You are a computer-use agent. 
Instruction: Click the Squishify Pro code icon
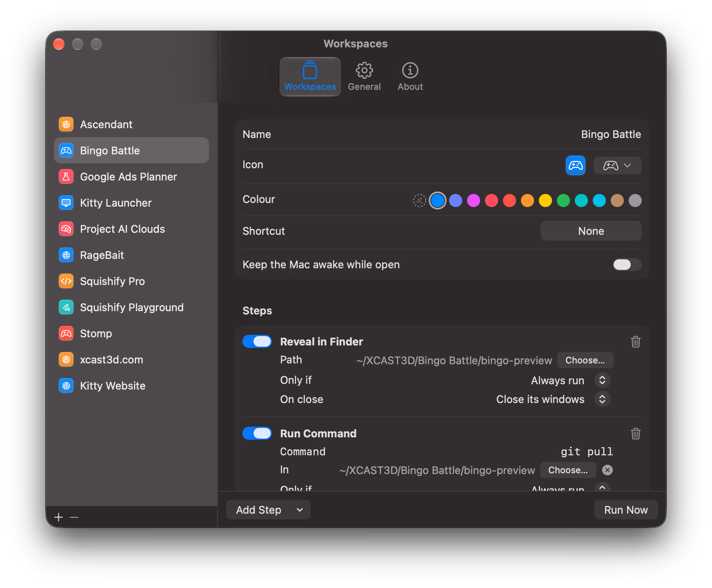[66, 281]
